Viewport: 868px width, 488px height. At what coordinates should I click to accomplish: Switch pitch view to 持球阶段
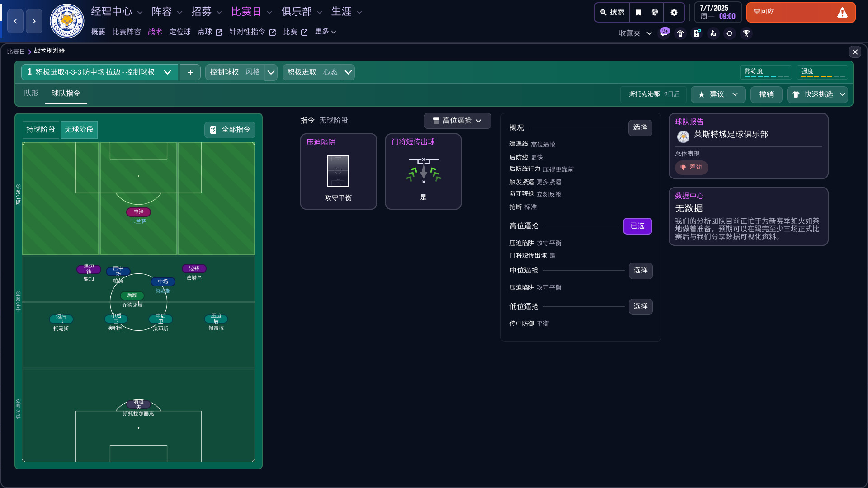click(41, 130)
